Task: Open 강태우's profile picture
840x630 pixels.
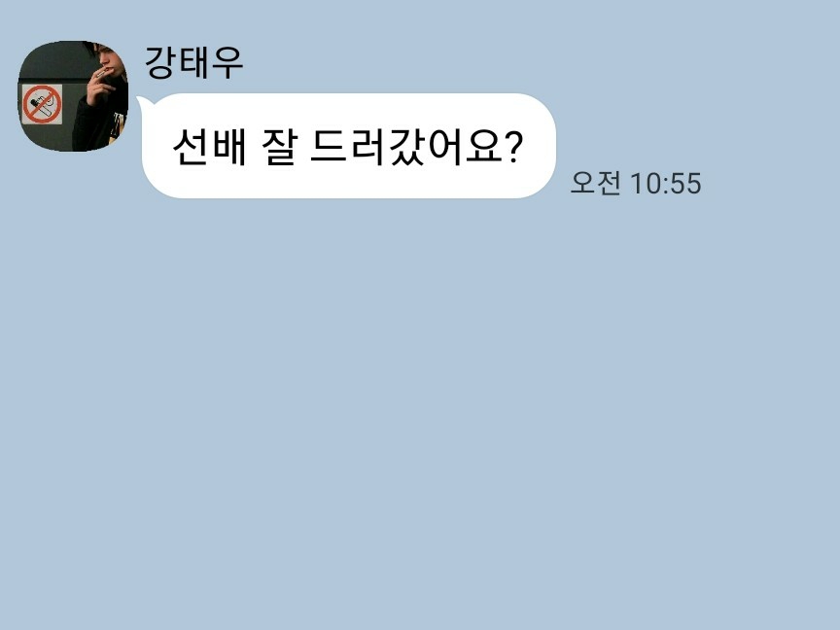Action: point(73,96)
